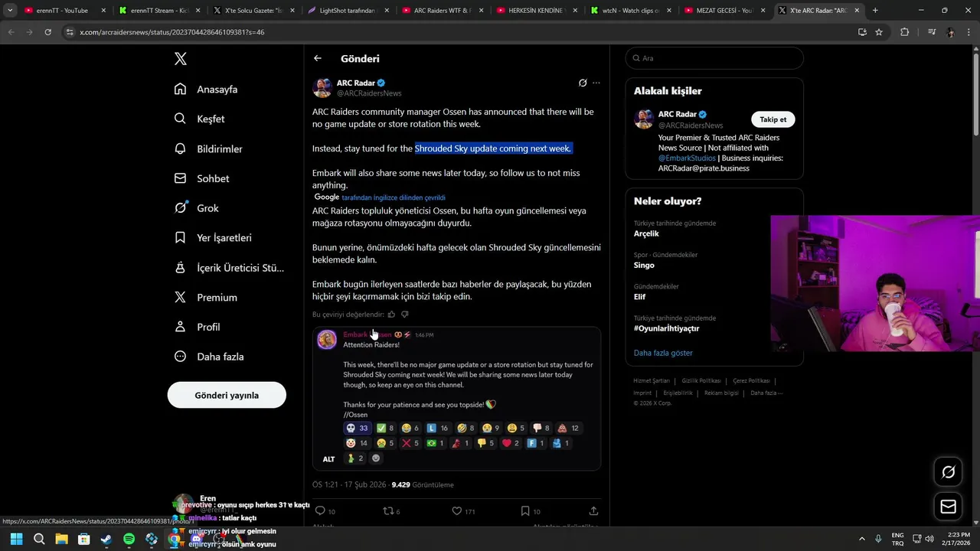Open post's three-dot more menu
Screen dimensions: 980x551
tap(596, 83)
